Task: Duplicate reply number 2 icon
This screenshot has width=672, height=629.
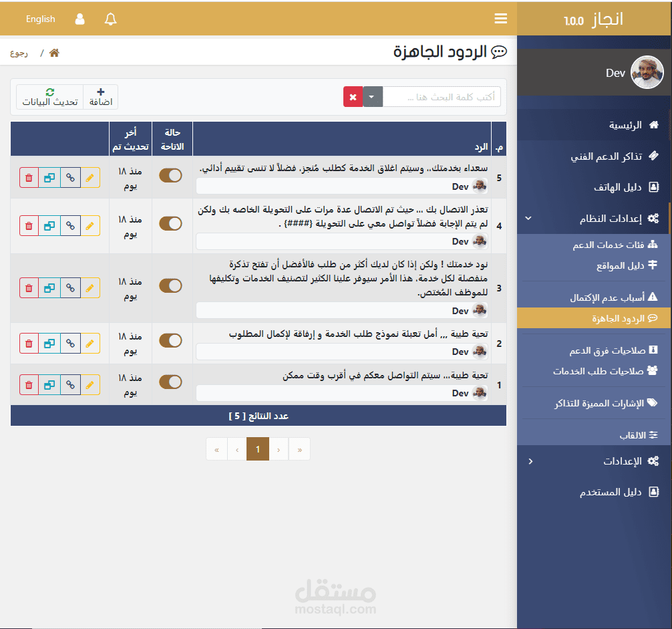Action: click(x=49, y=344)
